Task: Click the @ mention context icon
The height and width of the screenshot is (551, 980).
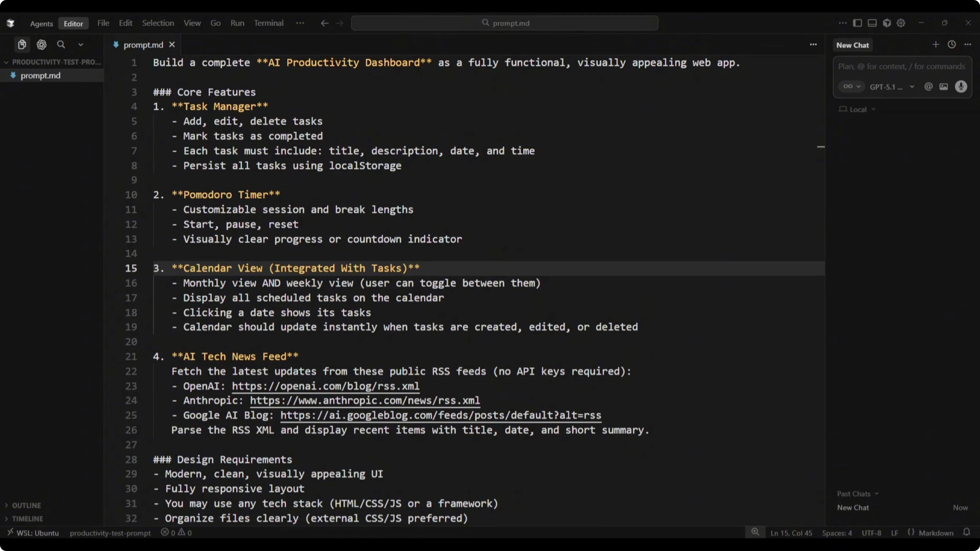Action: [928, 87]
